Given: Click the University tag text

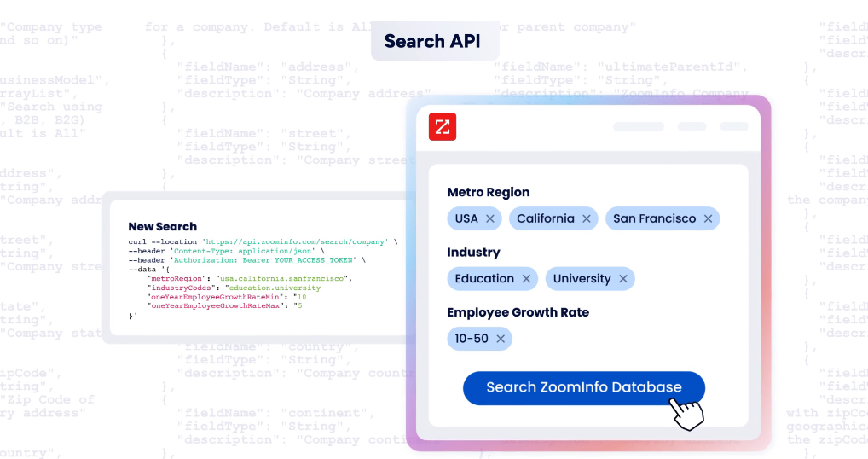Looking at the screenshot, I should click(582, 278).
